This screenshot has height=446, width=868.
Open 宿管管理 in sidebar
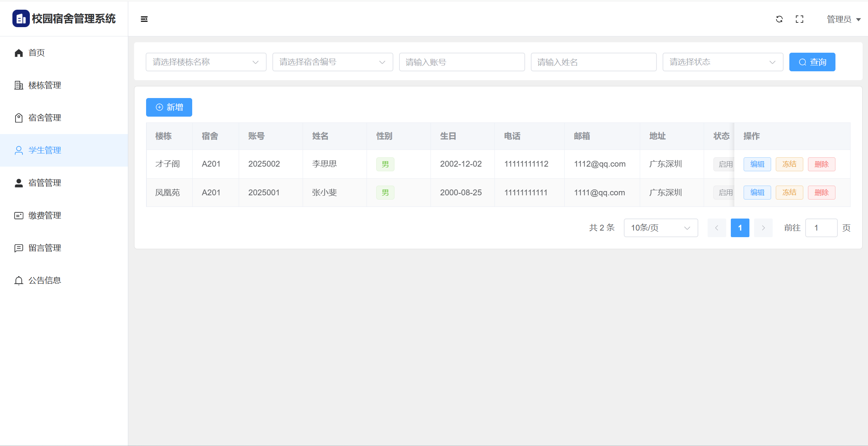tap(45, 183)
